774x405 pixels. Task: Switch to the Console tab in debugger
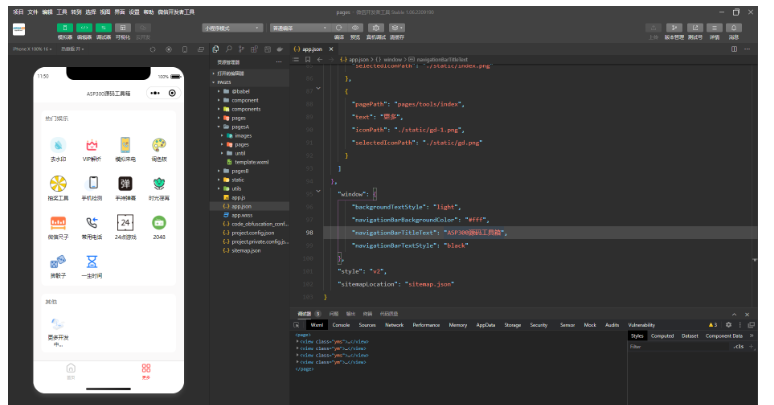click(341, 325)
